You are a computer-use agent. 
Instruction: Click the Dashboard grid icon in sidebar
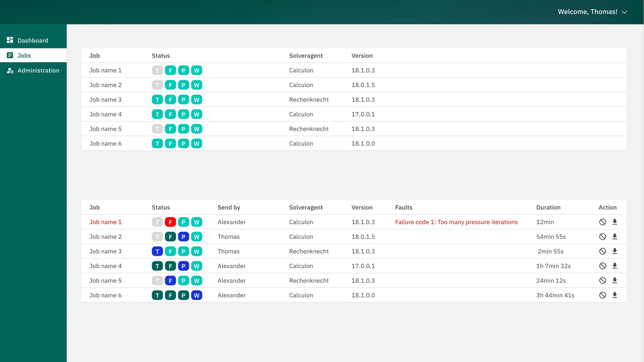[10, 40]
